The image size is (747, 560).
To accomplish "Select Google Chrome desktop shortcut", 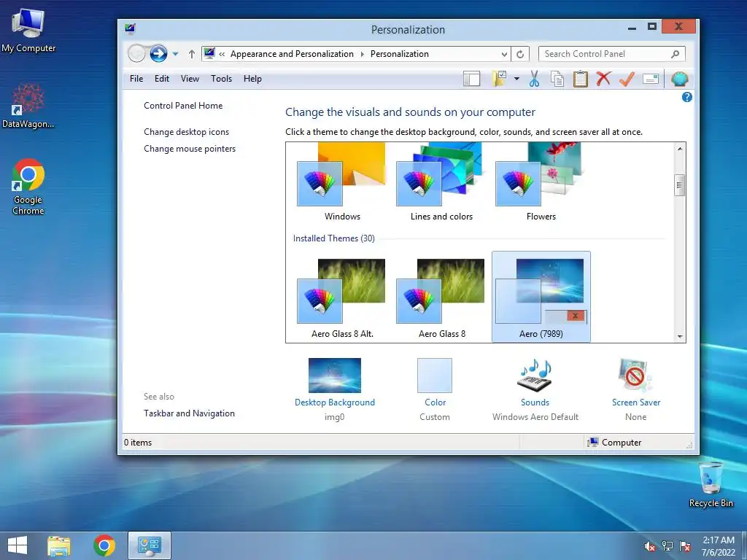I will tap(28, 187).
